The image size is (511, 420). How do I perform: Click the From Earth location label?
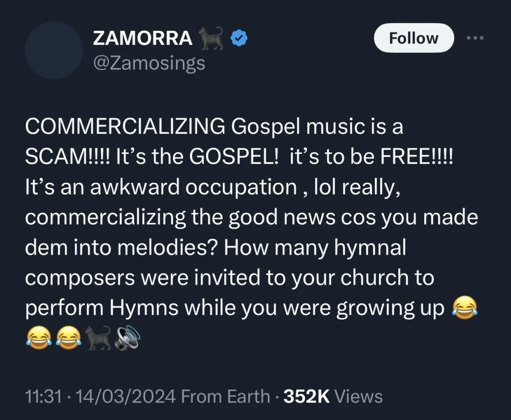click(x=224, y=396)
